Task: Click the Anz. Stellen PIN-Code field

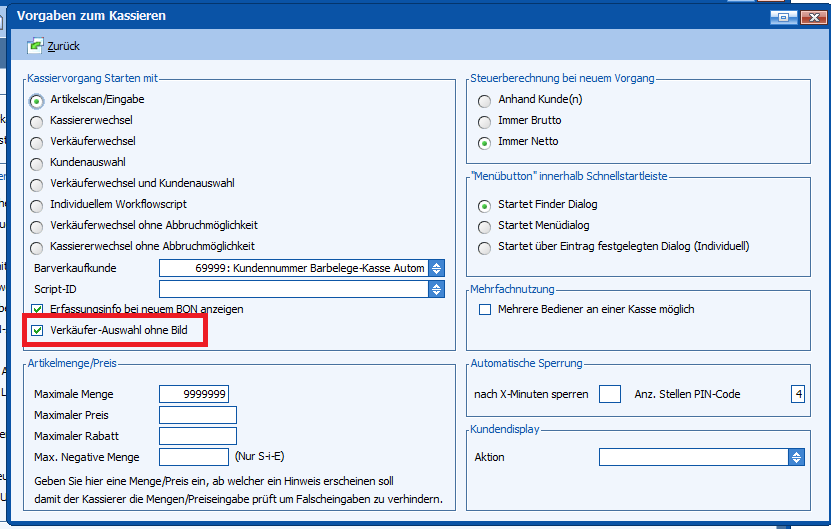Action: pyautogui.click(x=797, y=394)
